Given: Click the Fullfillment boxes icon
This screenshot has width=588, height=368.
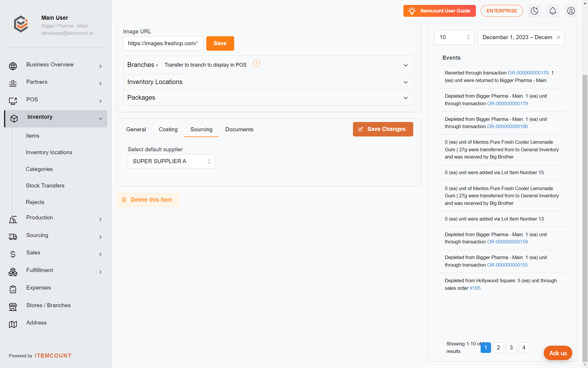Looking at the screenshot, I should tap(13, 272).
